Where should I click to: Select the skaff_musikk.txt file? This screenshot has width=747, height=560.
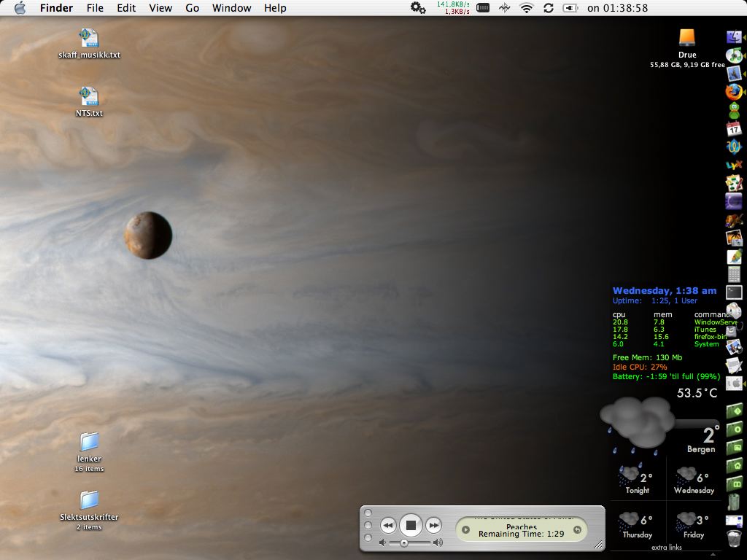click(89, 38)
